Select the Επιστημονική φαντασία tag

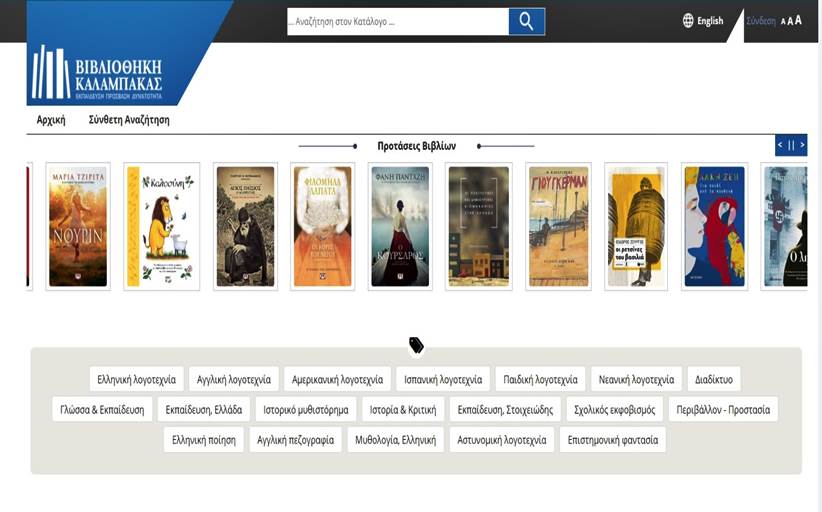click(613, 440)
